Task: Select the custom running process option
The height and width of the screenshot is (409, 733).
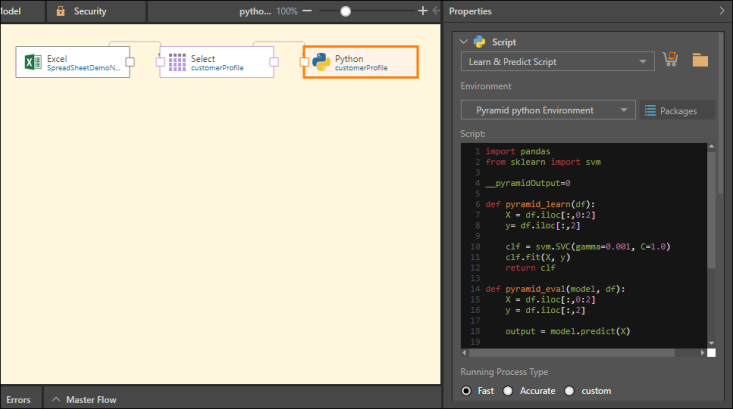Action: [x=570, y=390]
